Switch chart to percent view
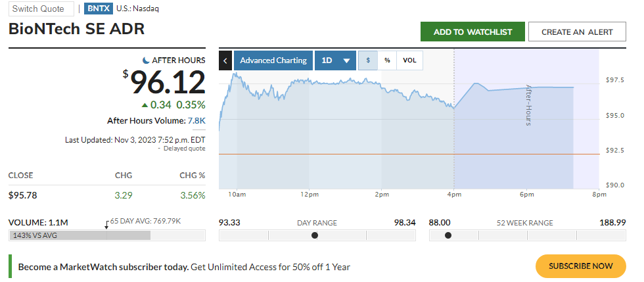This screenshot has width=644, height=282. [387, 60]
